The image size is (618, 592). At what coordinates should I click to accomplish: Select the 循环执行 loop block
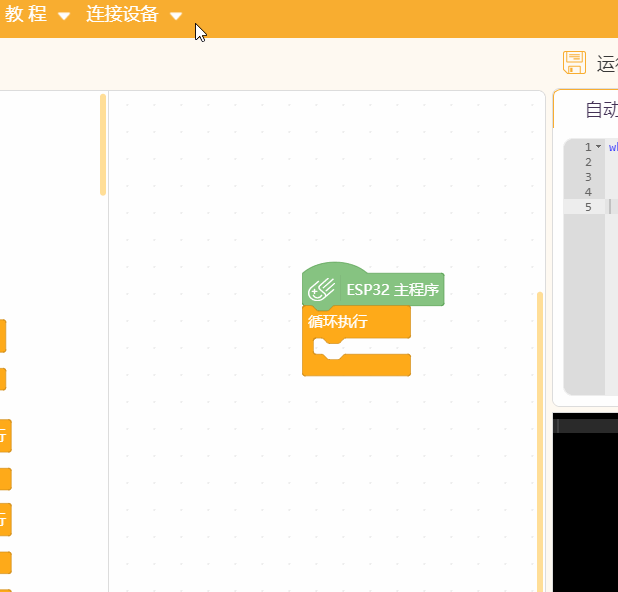338,322
